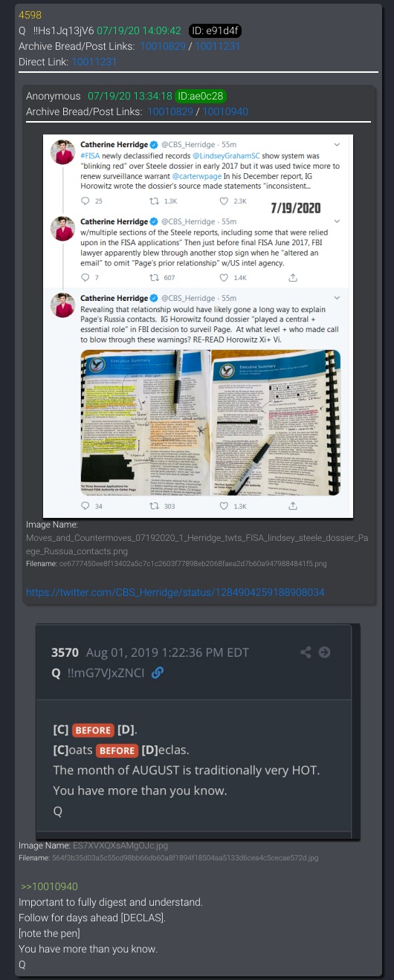Expand the chevron menu on the second Herridge tweet
This screenshot has width=394, height=980.
336,221
